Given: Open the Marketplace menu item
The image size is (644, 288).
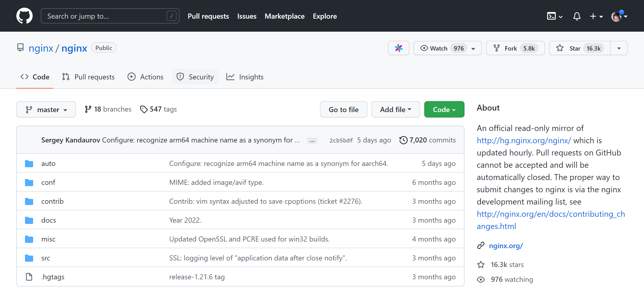Looking at the screenshot, I should pyautogui.click(x=285, y=16).
